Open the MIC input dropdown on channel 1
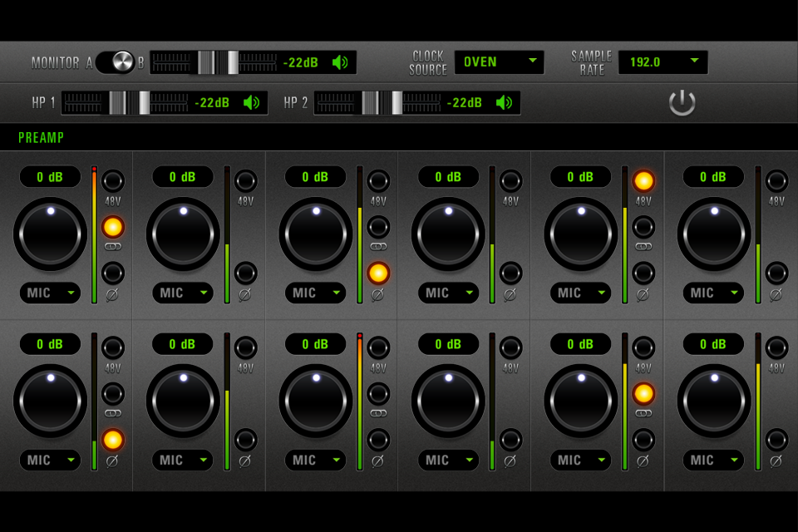 [51, 293]
